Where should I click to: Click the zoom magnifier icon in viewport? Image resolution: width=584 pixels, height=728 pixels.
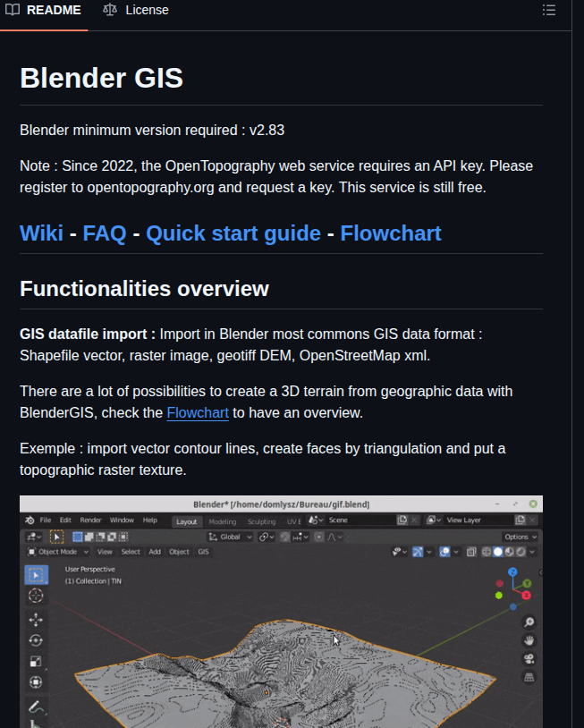[529, 622]
